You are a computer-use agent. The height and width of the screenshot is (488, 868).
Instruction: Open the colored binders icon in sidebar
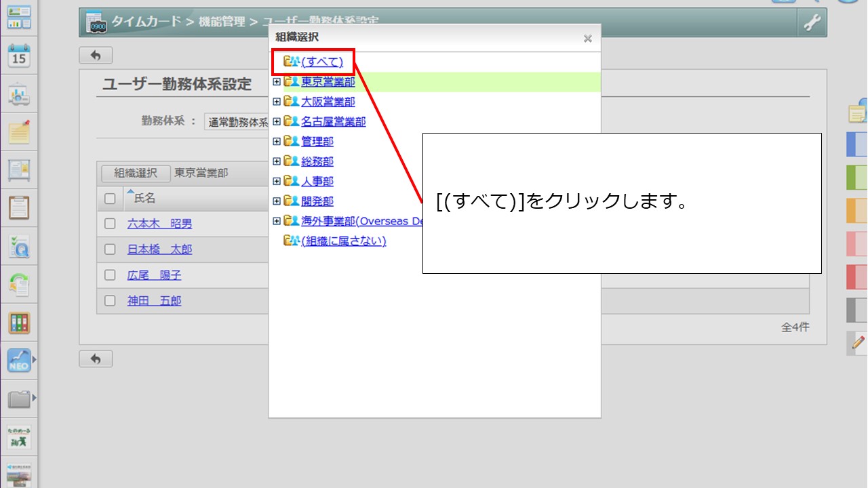19,322
